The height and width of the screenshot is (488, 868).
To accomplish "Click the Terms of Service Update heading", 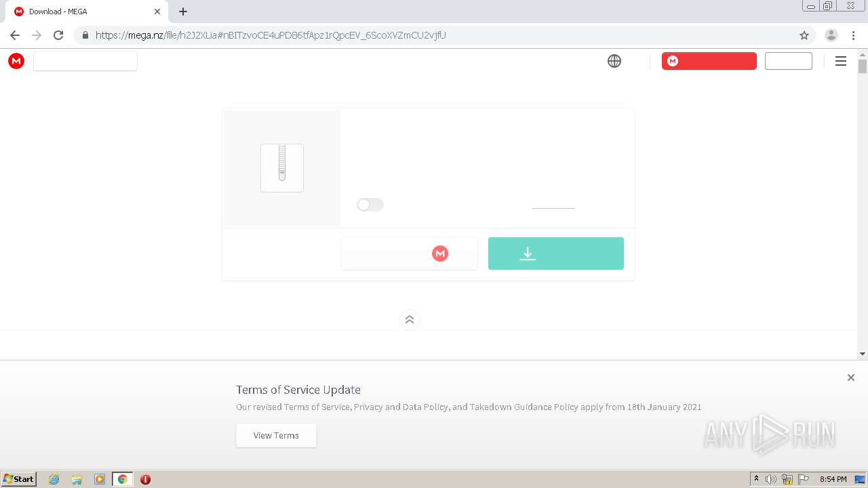I will coord(298,390).
